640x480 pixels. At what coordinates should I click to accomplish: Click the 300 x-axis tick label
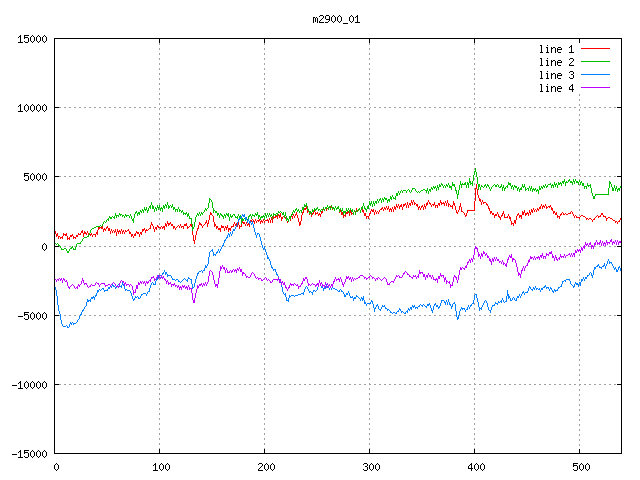click(x=370, y=466)
